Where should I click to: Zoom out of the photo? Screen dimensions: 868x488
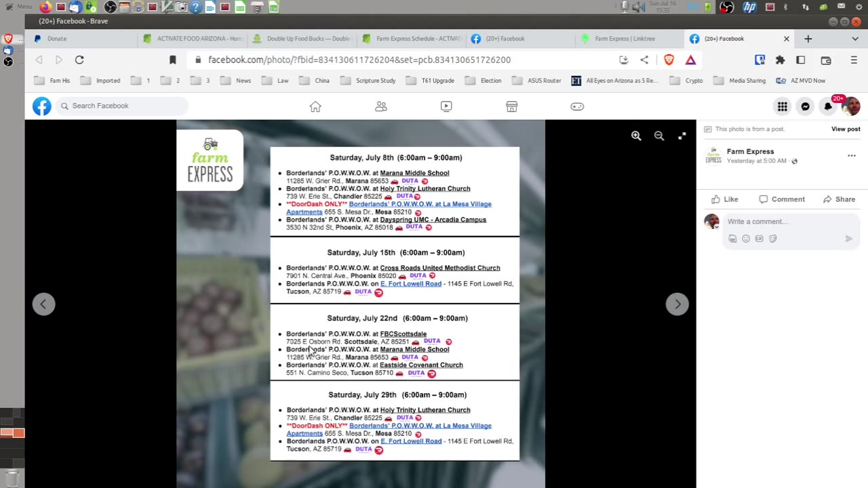click(659, 136)
